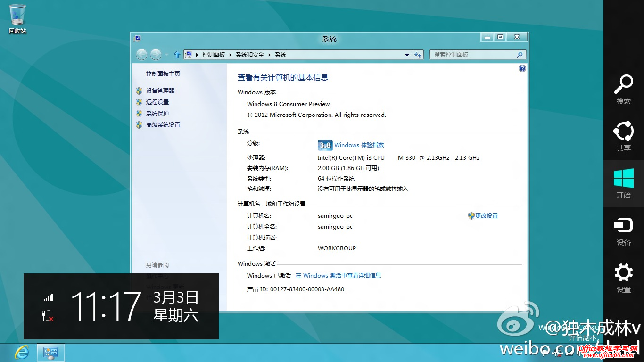Click the refresh button beside address bar
This screenshot has height=362, width=644.
tap(418, 55)
